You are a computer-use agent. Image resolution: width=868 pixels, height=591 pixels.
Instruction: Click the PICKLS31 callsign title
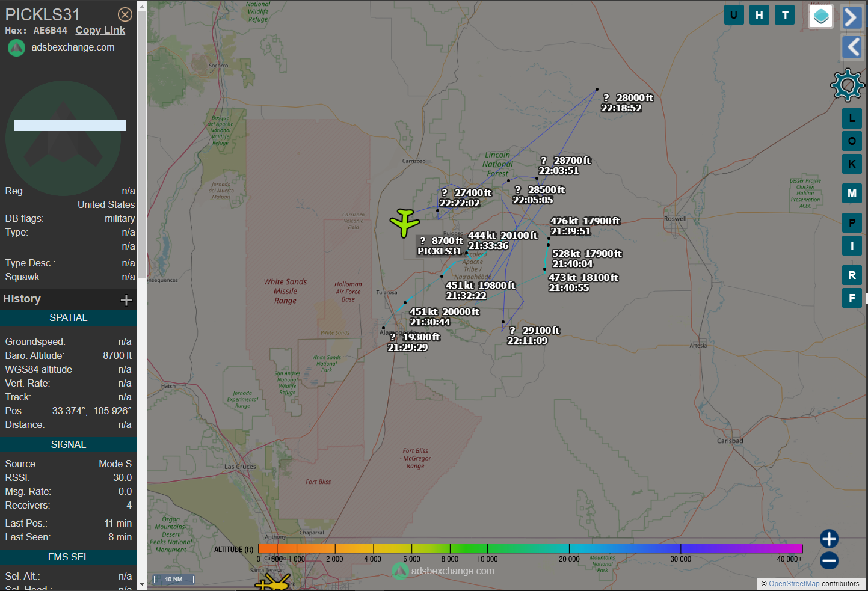point(42,14)
